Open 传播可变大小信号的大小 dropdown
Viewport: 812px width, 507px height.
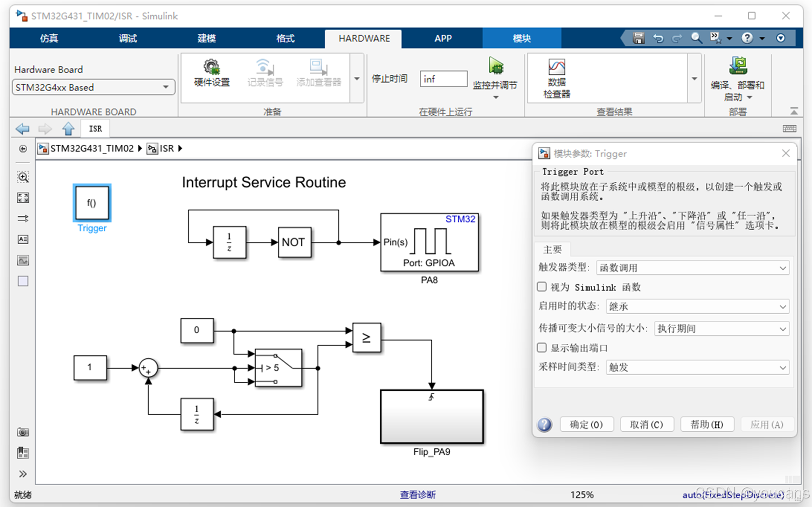722,328
